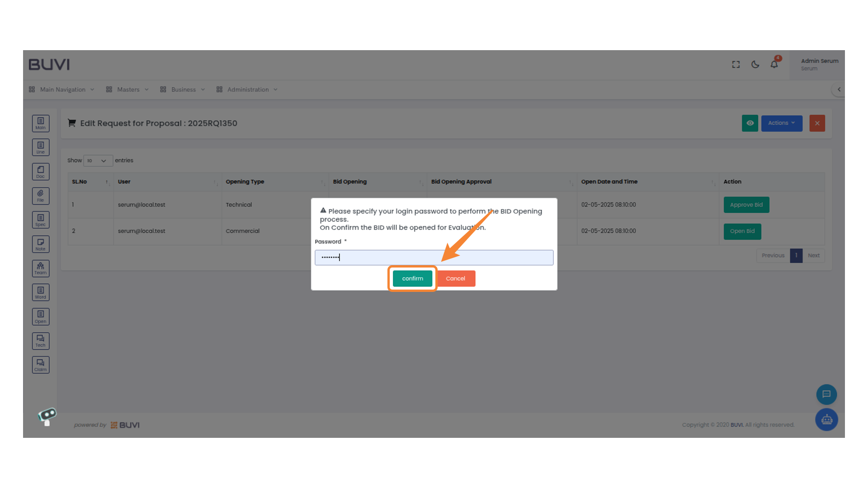Select the Team icon in the sidebar
The image size is (868, 488).
point(41,268)
